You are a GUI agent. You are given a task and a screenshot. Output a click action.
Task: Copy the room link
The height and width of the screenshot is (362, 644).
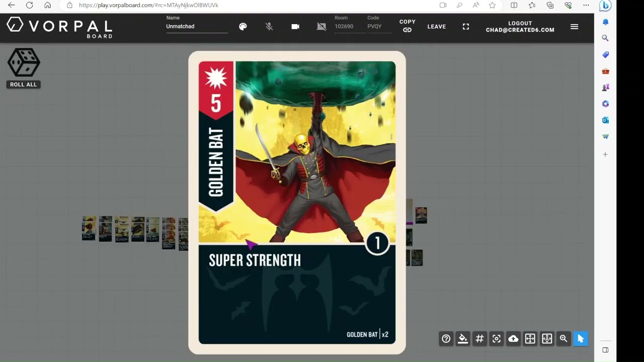pyautogui.click(x=408, y=26)
